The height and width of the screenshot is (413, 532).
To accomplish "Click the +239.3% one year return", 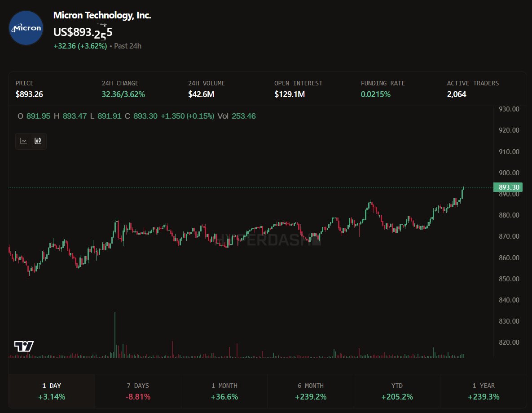I will pos(484,397).
